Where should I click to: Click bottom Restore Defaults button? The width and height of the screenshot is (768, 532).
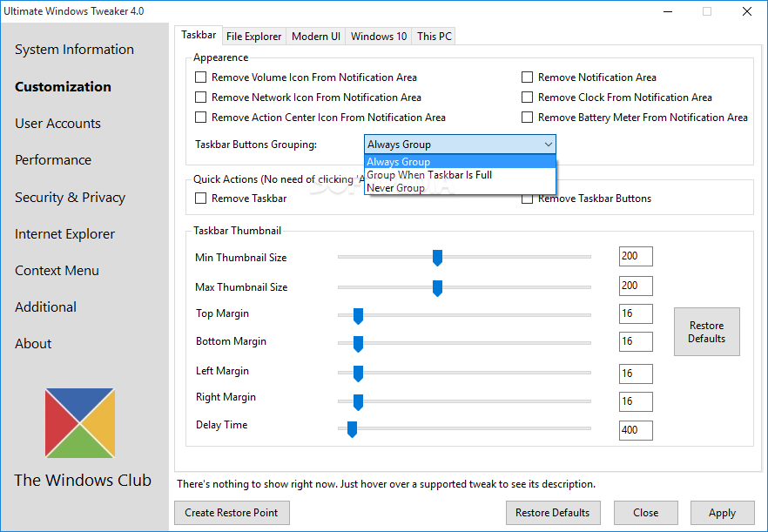tap(553, 512)
